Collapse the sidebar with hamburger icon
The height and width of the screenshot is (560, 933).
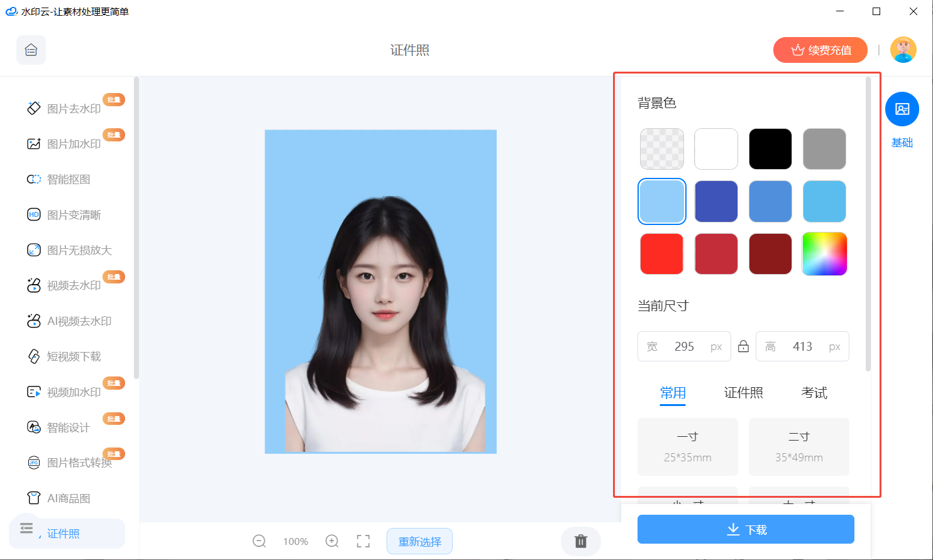26,528
